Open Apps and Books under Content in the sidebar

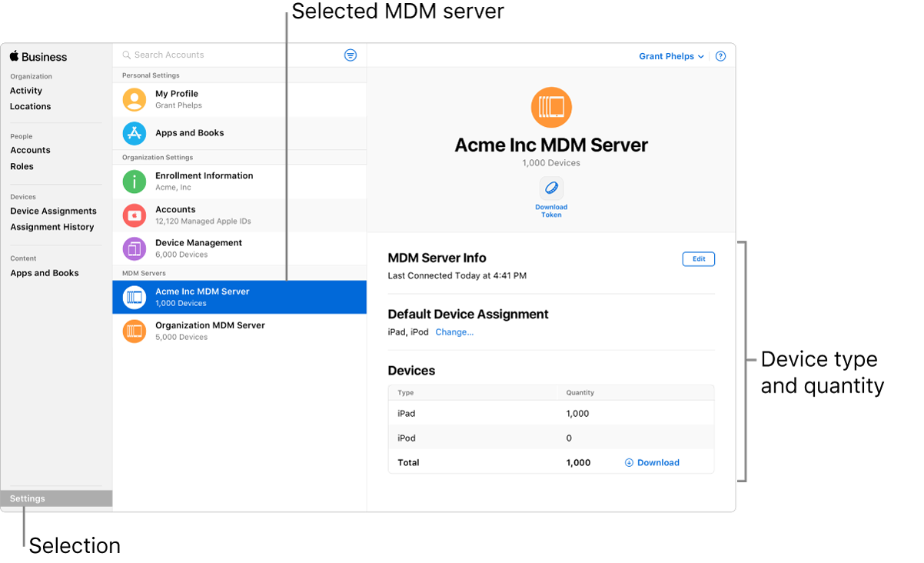tap(45, 274)
